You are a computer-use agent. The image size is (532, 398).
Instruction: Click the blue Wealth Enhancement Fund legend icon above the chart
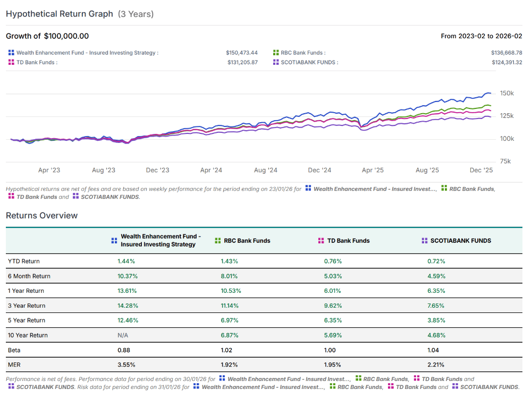point(11,53)
